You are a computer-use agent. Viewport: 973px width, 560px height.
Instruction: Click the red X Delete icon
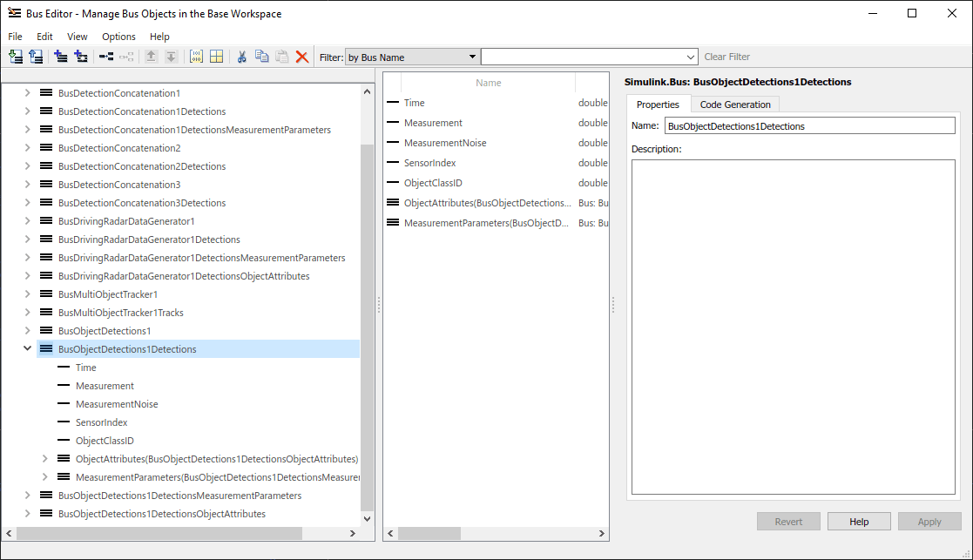302,57
